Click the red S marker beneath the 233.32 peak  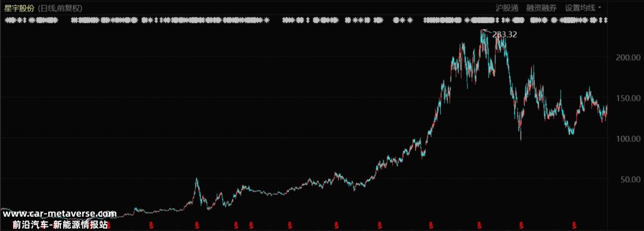tap(479, 225)
